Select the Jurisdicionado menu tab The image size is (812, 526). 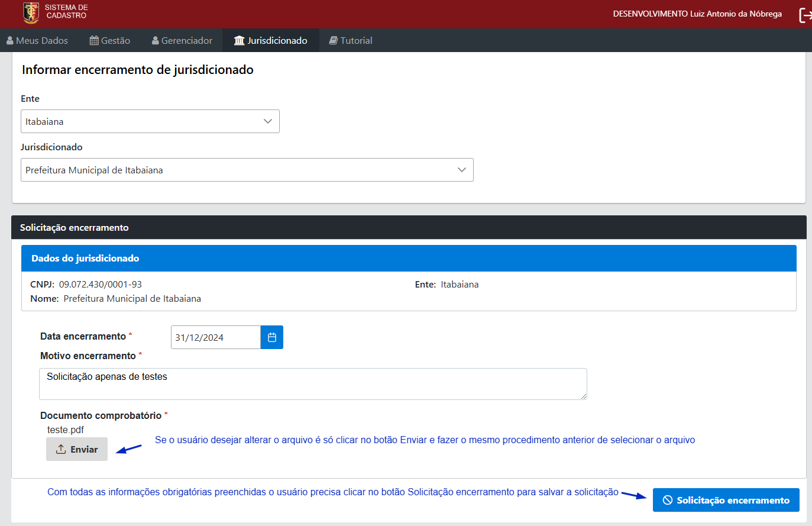tap(271, 40)
